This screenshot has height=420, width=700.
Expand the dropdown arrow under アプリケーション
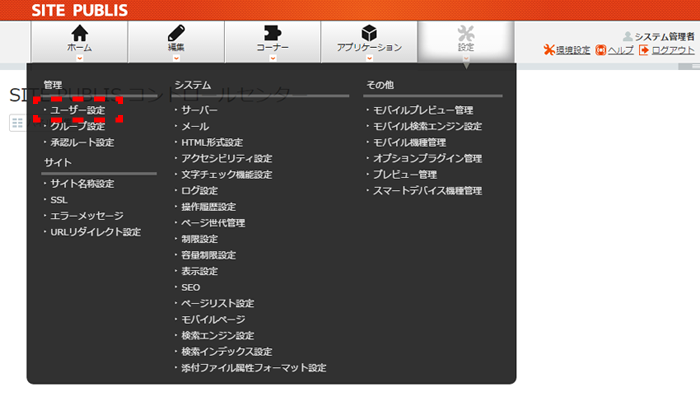click(x=369, y=58)
